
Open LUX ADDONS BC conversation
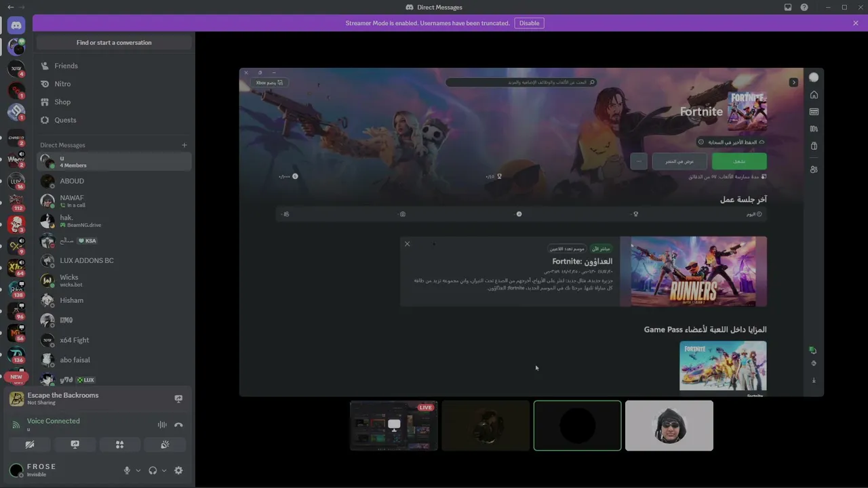(114, 260)
